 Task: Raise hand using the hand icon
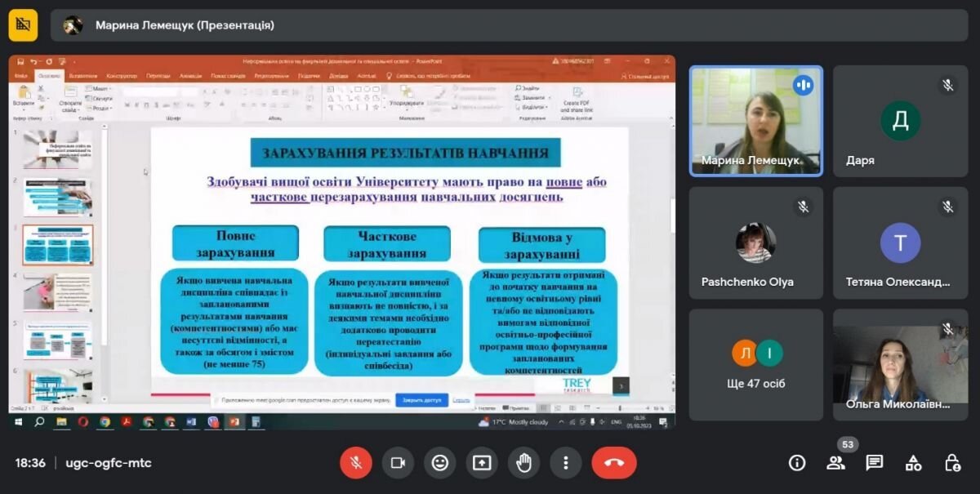[x=523, y=463]
